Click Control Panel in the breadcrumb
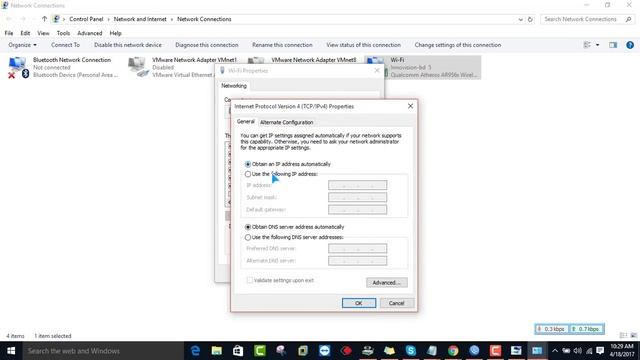This screenshot has height=360, width=640. pos(86,19)
